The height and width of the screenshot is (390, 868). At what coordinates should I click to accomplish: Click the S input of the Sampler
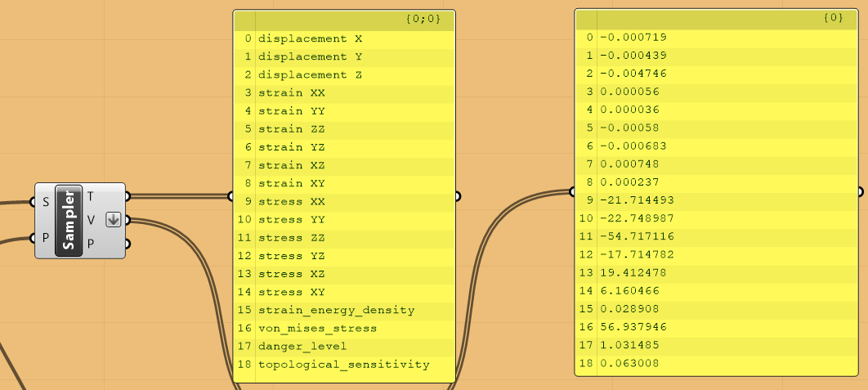click(x=45, y=201)
